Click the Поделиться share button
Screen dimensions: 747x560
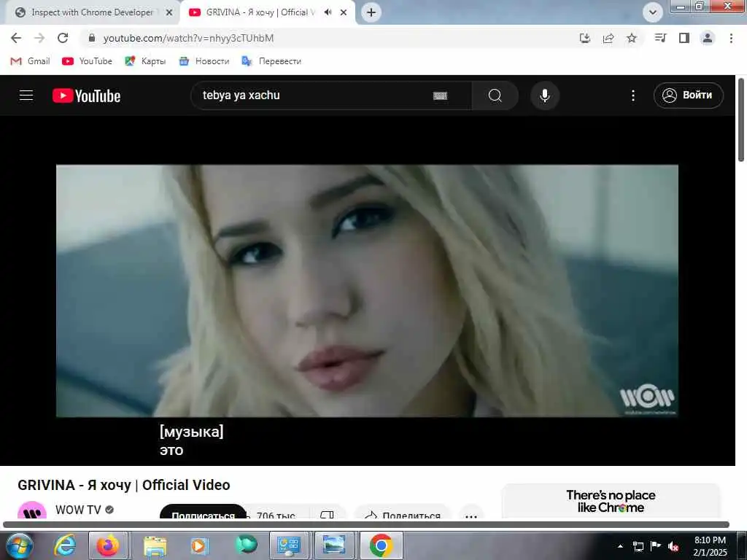click(x=403, y=513)
